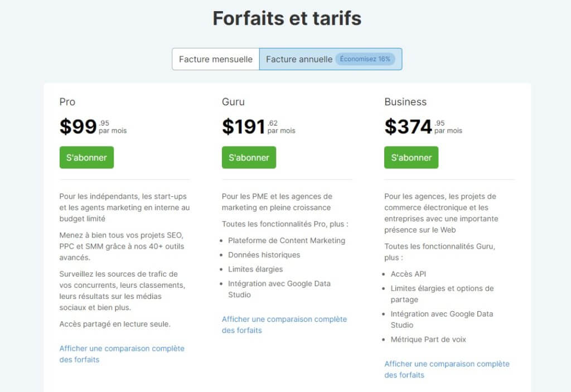This screenshot has width=571, height=392.
Task: Subscribe to the Business plan
Action: click(411, 157)
